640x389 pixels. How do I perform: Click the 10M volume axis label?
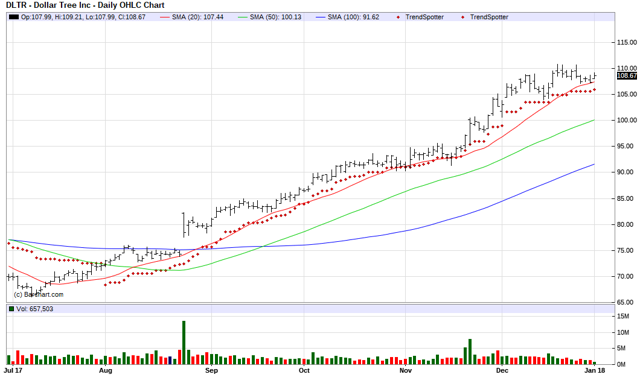click(x=623, y=332)
